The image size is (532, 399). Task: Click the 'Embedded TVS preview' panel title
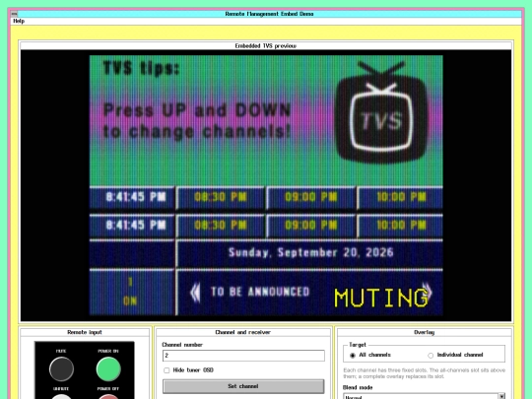(266, 45)
